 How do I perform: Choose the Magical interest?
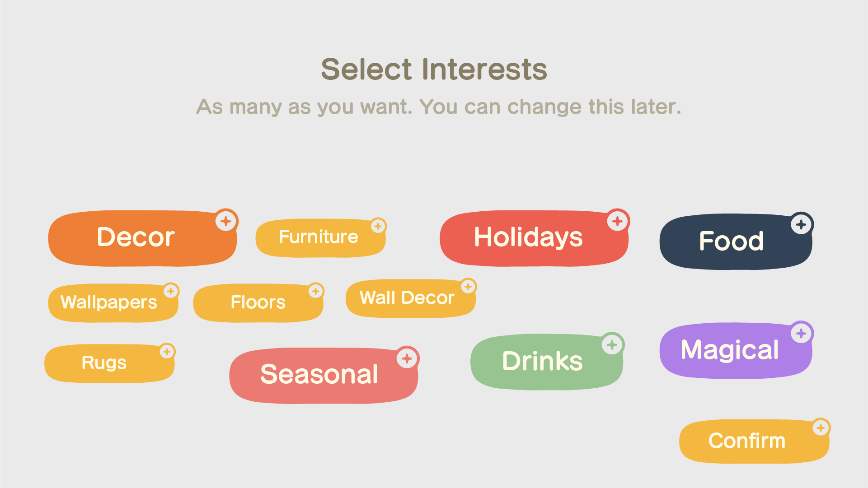click(736, 351)
